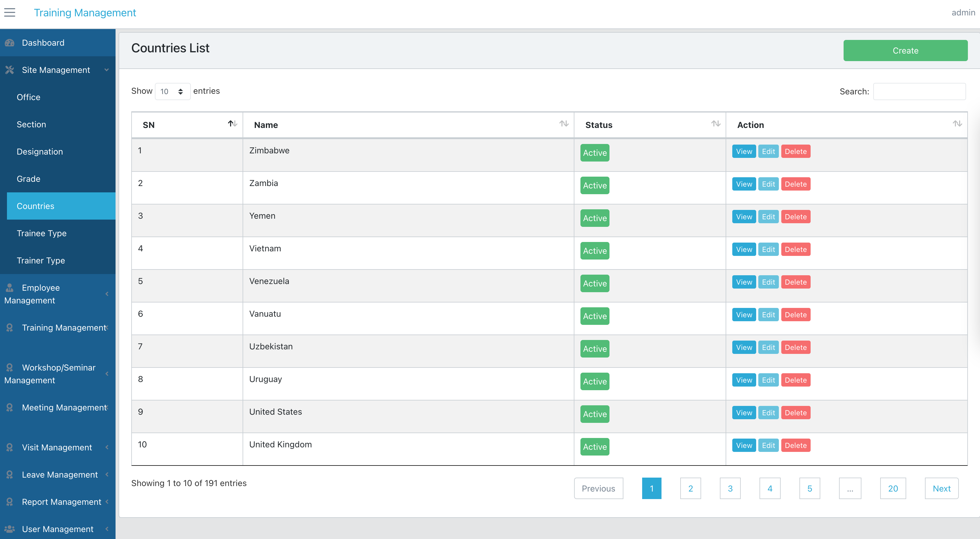The height and width of the screenshot is (539, 980).
Task: Toggle the hamburger sidebar menu icon
Action: pyautogui.click(x=9, y=13)
